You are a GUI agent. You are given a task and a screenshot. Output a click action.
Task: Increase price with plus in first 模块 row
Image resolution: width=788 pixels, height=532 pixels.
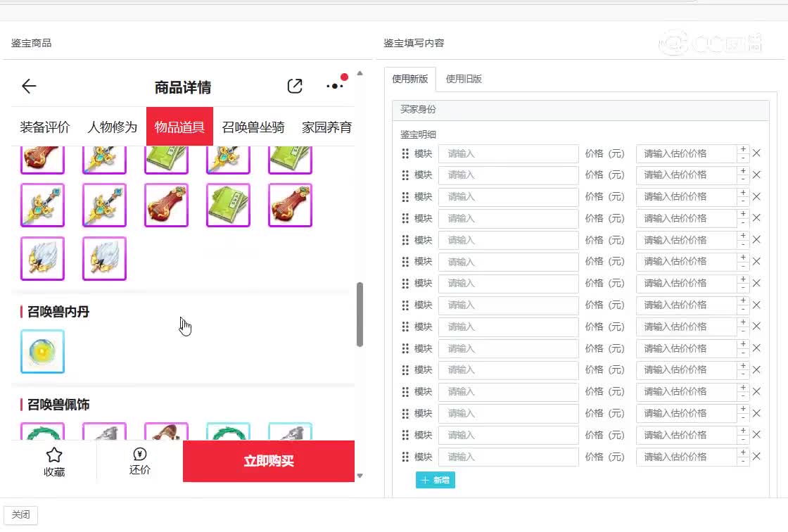[743, 149]
